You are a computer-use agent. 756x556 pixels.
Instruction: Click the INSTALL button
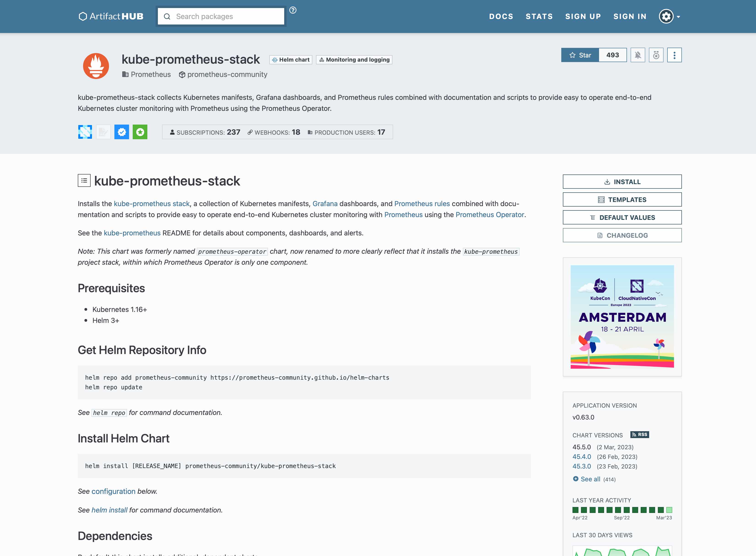[x=622, y=182]
